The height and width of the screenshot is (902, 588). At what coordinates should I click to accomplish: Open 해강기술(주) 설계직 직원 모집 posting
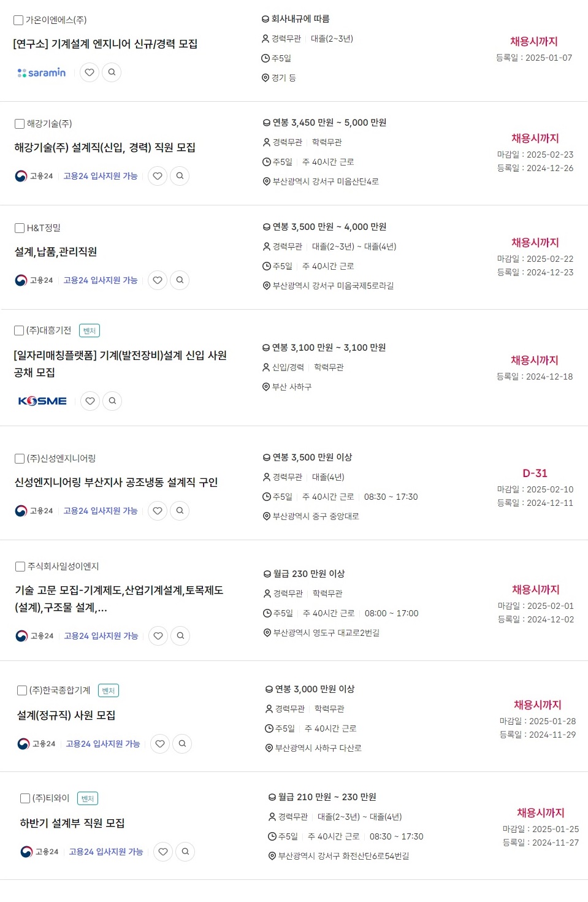pos(105,148)
